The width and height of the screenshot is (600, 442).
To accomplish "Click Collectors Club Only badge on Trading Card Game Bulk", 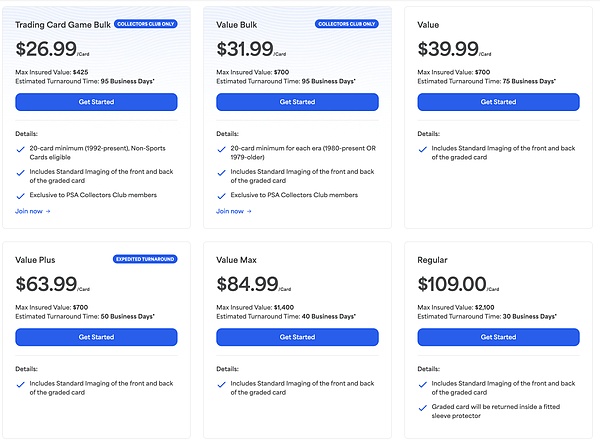I will pos(145,23).
